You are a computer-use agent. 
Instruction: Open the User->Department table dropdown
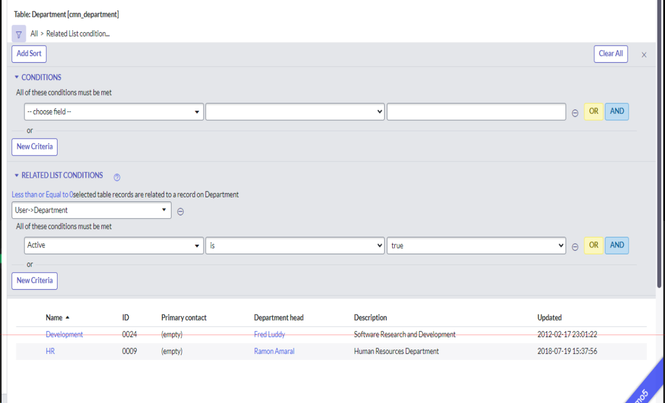click(x=91, y=210)
